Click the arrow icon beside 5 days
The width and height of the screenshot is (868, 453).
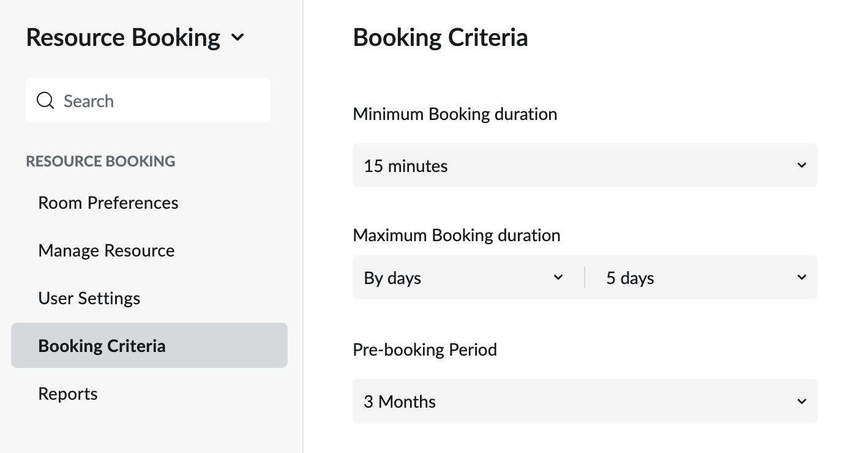pos(801,277)
